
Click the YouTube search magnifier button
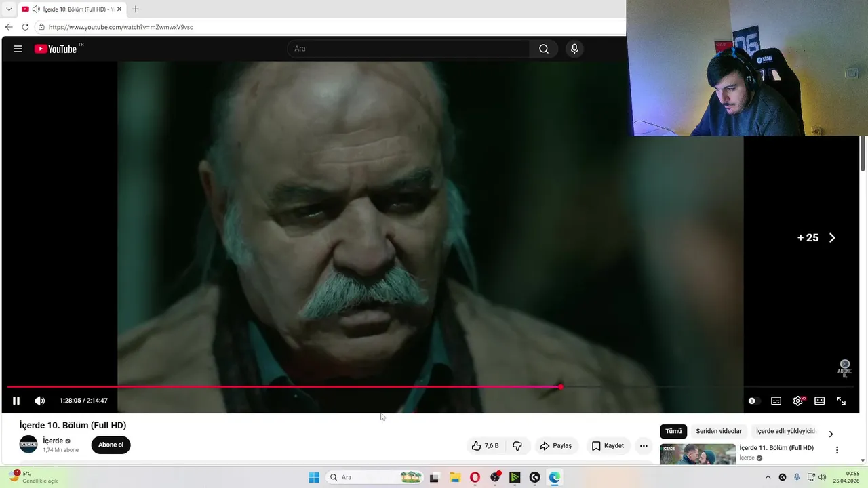click(x=544, y=49)
